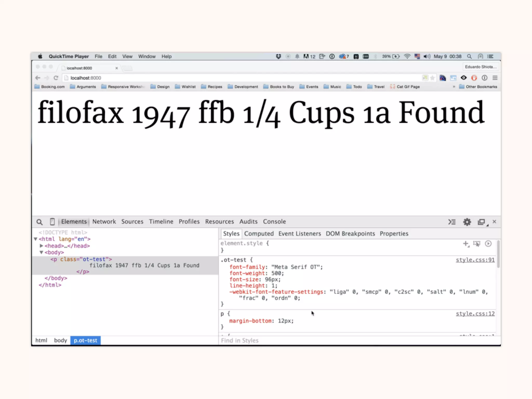Image resolution: width=532 pixels, height=399 pixels.
Task: Toggle the console drawer icon
Action: [x=452, y=222]
